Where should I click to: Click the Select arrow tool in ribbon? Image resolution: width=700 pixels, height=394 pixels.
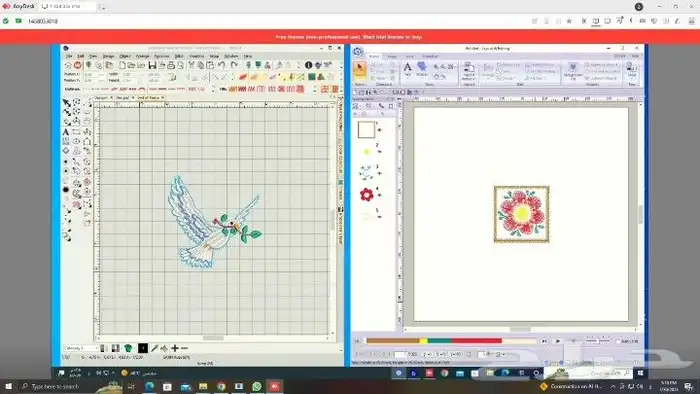coord(359,71)
